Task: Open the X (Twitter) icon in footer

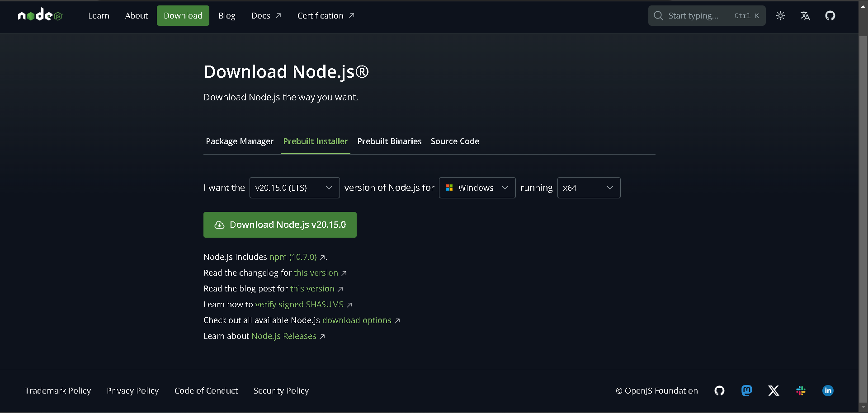Action: [x=774, y=390]
